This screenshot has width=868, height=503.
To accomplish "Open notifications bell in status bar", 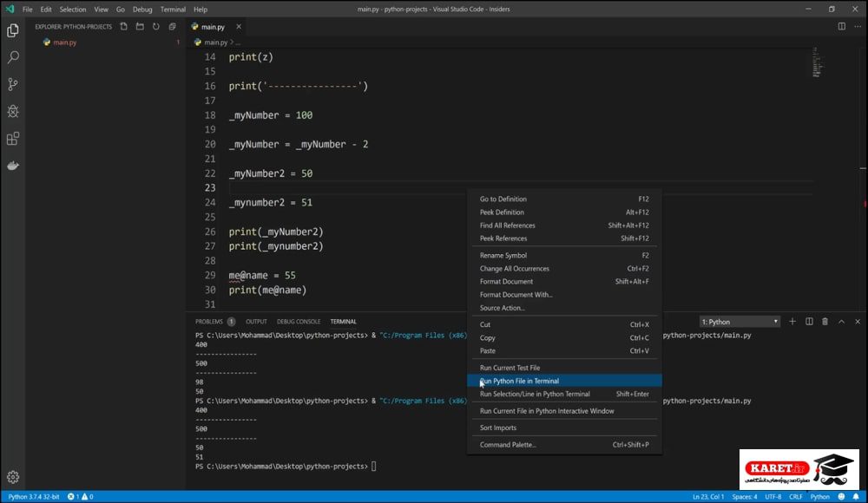I will coord(856,497).
